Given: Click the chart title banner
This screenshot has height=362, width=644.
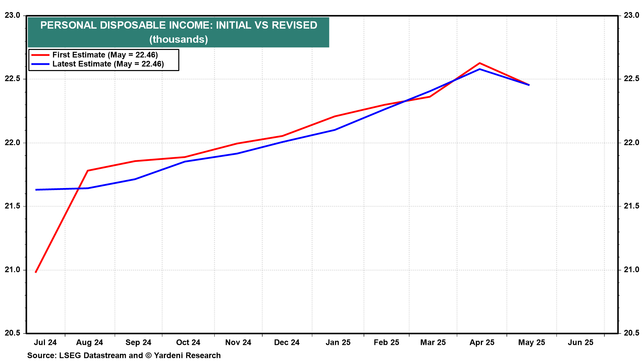Looking at the screenshot, I should (x=178, y=32).
